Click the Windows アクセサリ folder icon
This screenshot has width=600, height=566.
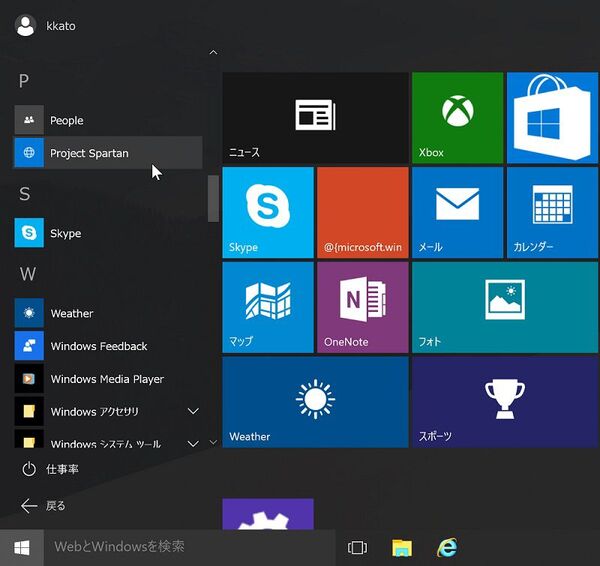29,411
